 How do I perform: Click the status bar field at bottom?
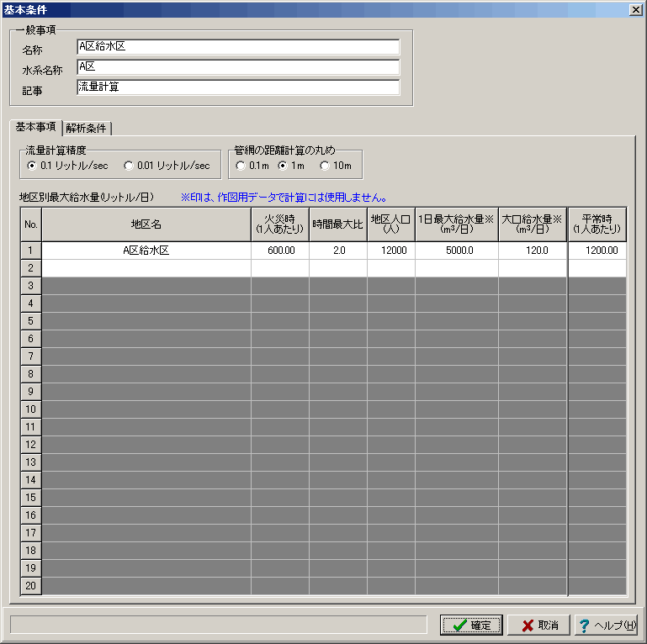[x=218, y=625]
